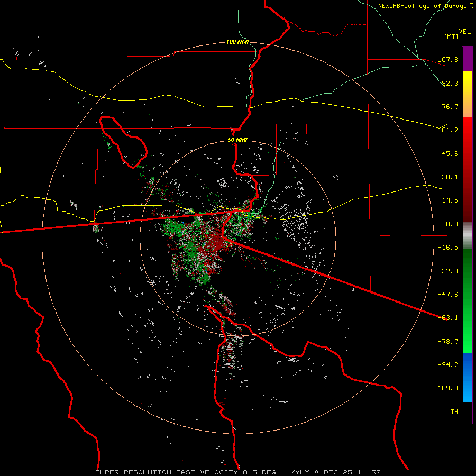This screenshot has height=476, width=476.
Task: Click the -16.5 velocity scale value
Action: tap(448, 248)
